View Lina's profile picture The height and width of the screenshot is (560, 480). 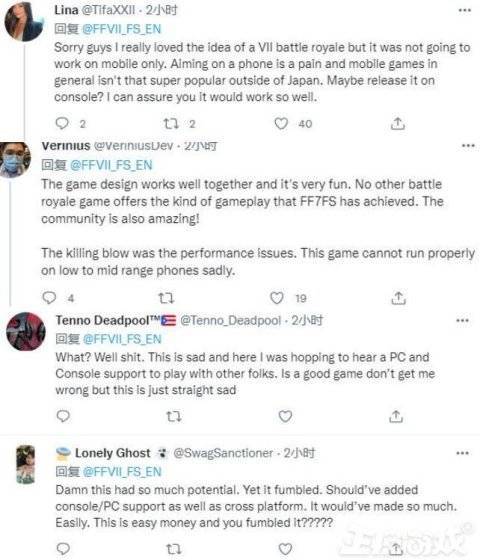(25, 21)
